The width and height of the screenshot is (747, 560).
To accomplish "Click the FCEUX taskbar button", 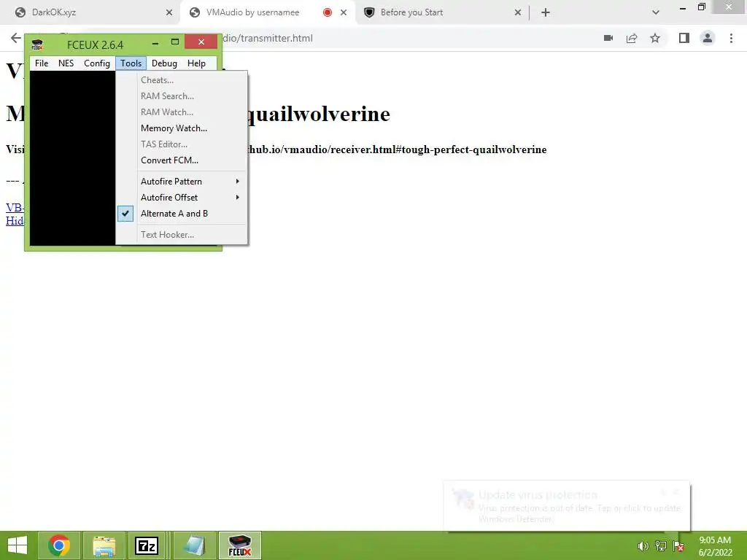I will click(x=239, y=545).
